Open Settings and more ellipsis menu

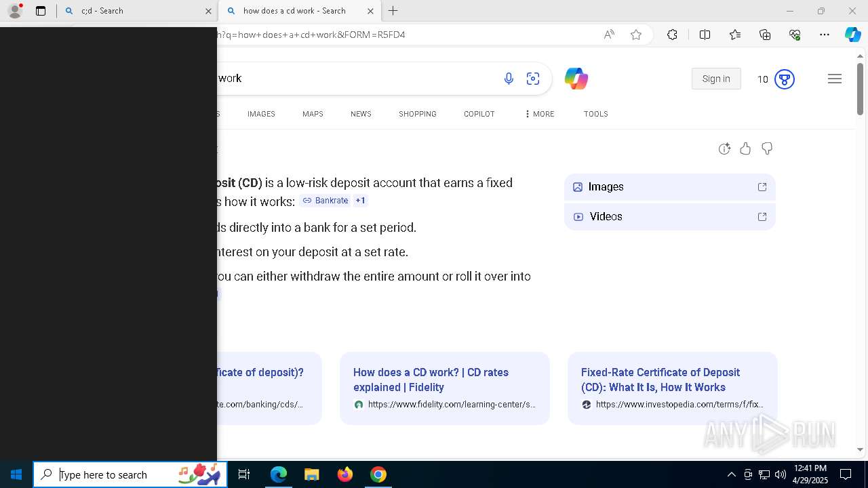tap(825, 35)
